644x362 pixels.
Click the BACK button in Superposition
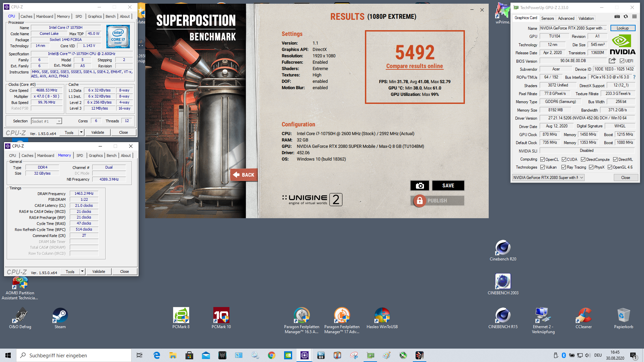pos(244,175)
